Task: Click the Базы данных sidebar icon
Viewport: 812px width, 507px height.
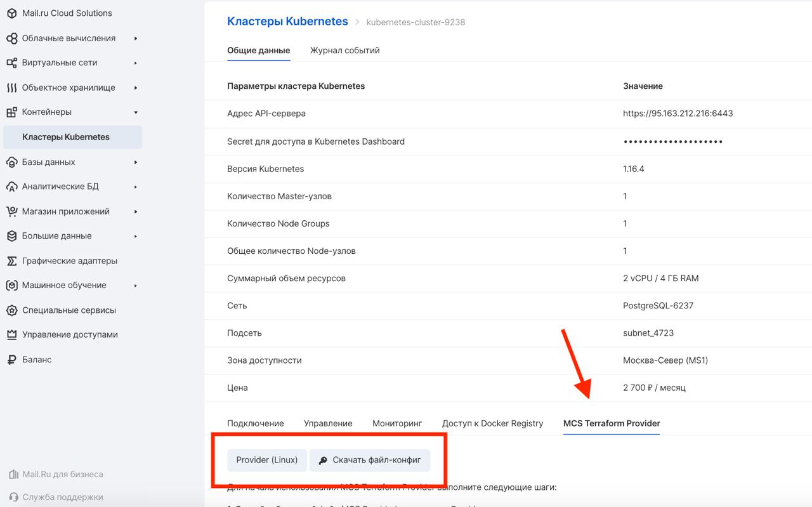Action: pyautogui.click(x=11, y=162)
